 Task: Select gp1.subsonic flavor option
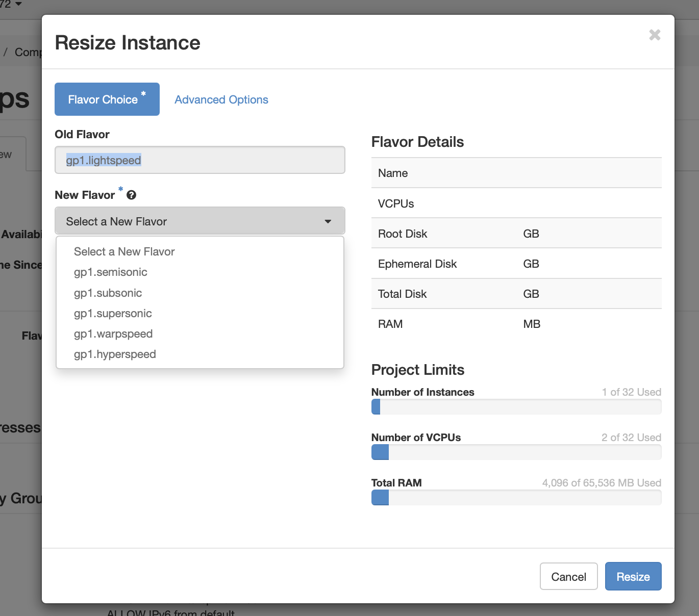tap(108, 293)
